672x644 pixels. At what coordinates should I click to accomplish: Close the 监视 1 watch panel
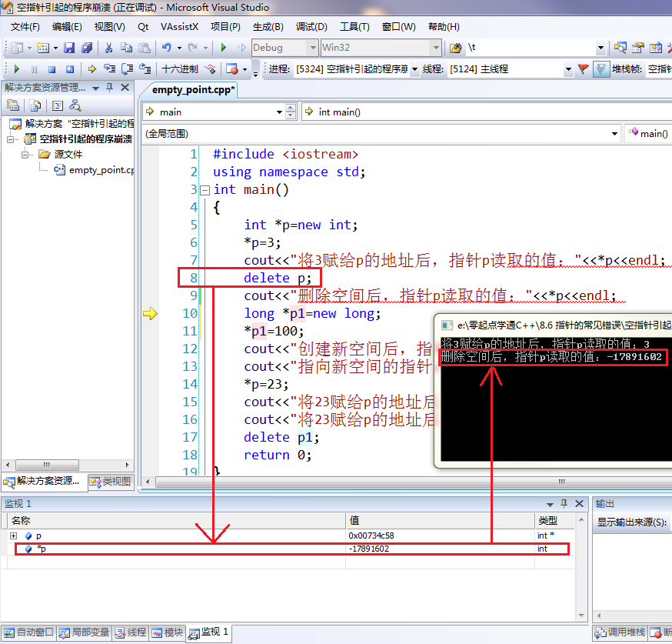pyautogui.click(x=580, y=504)
